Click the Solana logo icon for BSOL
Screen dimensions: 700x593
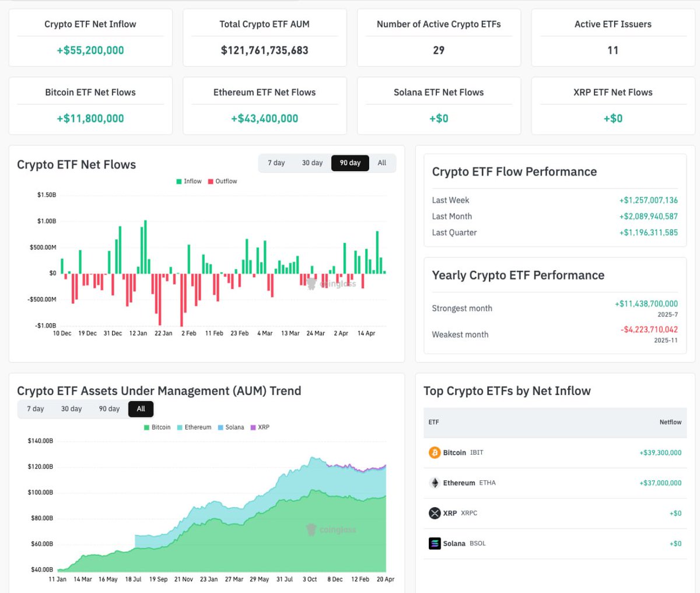click(435, 543)
